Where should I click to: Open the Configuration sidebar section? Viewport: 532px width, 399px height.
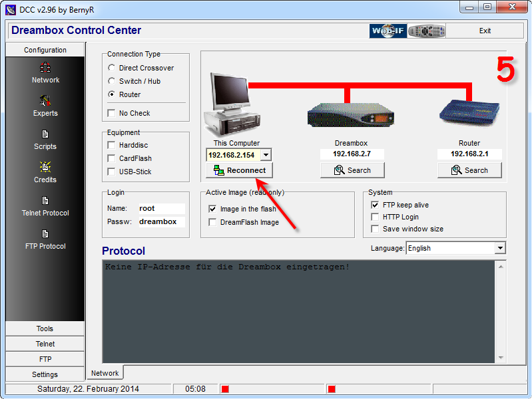(x=45, y=50)
